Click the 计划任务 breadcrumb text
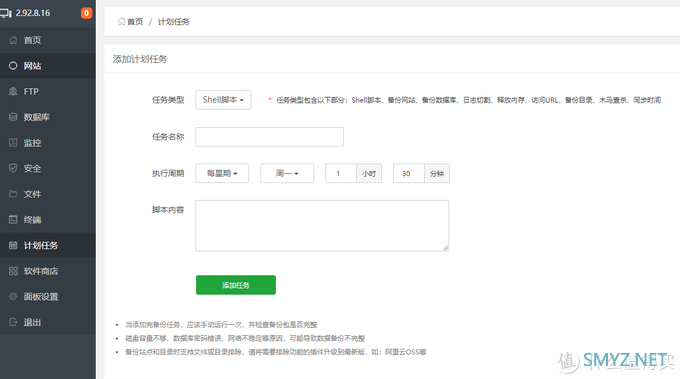 point(173,22)
